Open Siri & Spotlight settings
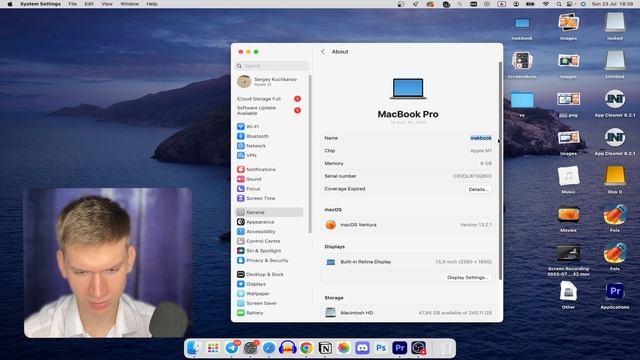This screenshot has height=360, width=640. (x=259, y=251)
